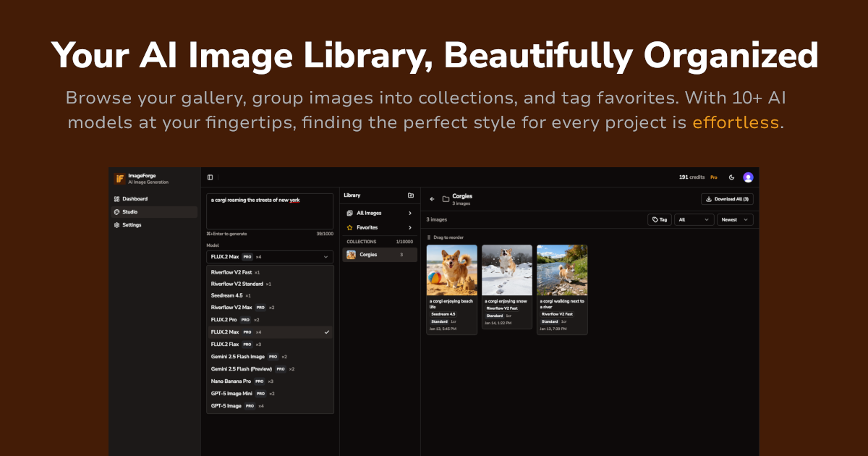Select Seedream 4.5 from the model list
This screenshot has height=456, width=868.
point(229,295)
